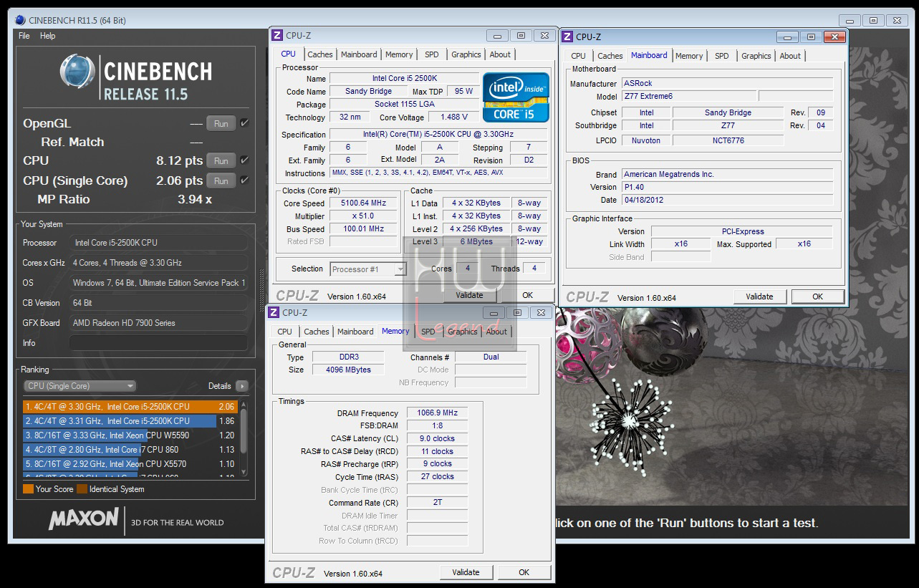Click OK in CPU-Z CPU window
Viewport: 919px width, 588px height.
click(x=527, y=295)
